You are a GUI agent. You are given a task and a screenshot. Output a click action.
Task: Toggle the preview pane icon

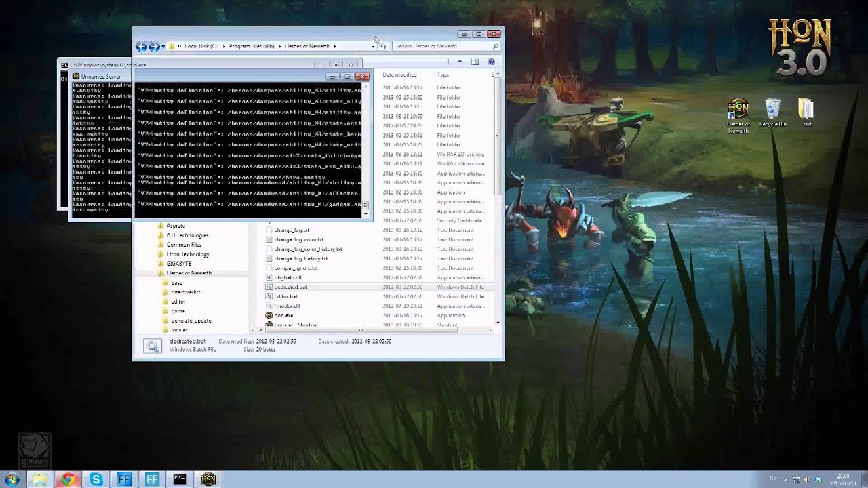[475, 62]
